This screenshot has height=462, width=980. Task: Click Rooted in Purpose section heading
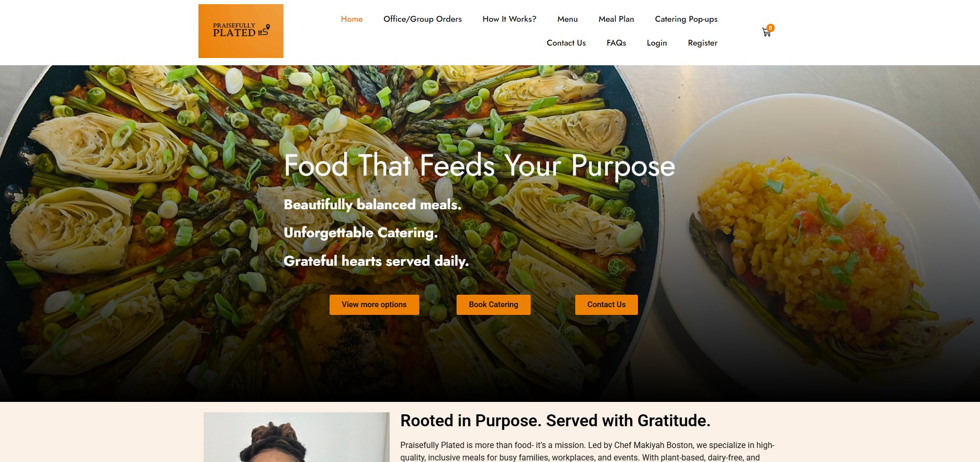pyautogui.click(x=555, y=421)
